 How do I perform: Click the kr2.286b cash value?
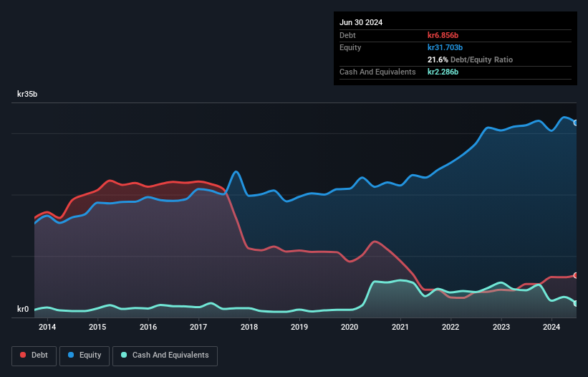[x=443, y=72]
